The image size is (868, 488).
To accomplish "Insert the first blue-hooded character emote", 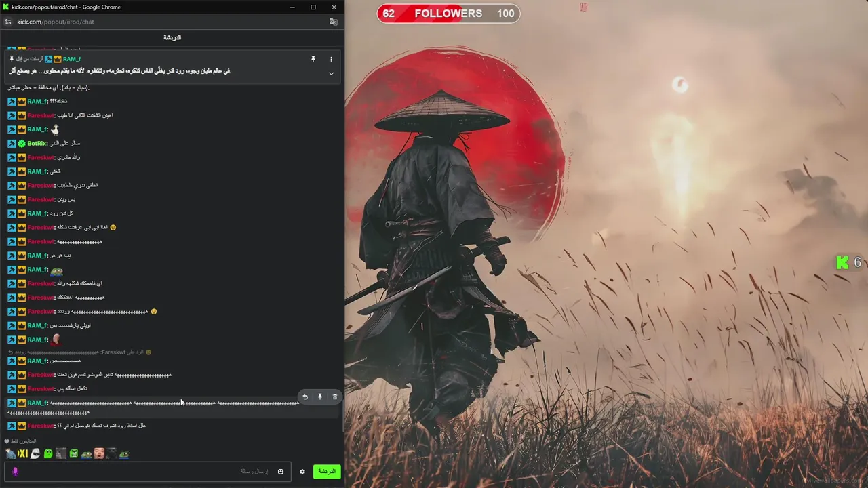I will coord(11,453).
